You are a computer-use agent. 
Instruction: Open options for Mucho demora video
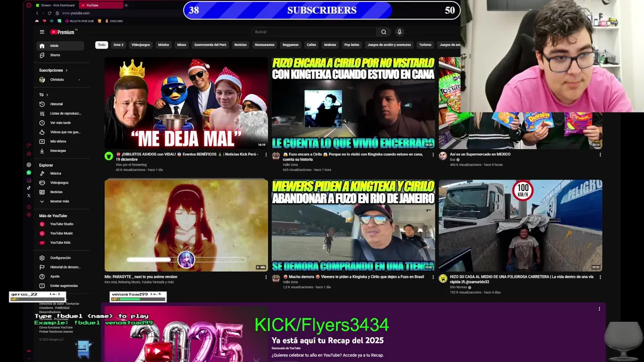[x=433, y=277]
